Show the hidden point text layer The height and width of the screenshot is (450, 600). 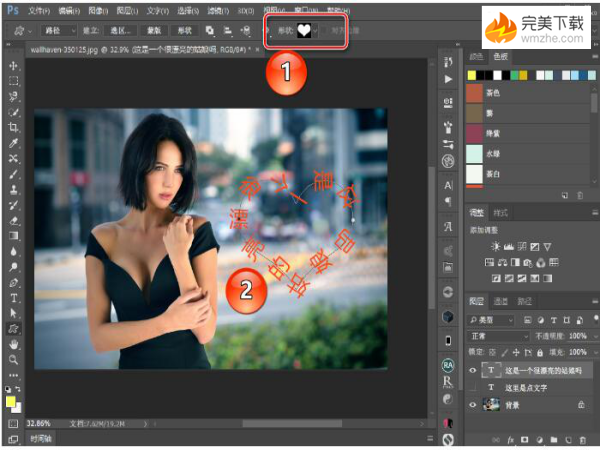473,388
